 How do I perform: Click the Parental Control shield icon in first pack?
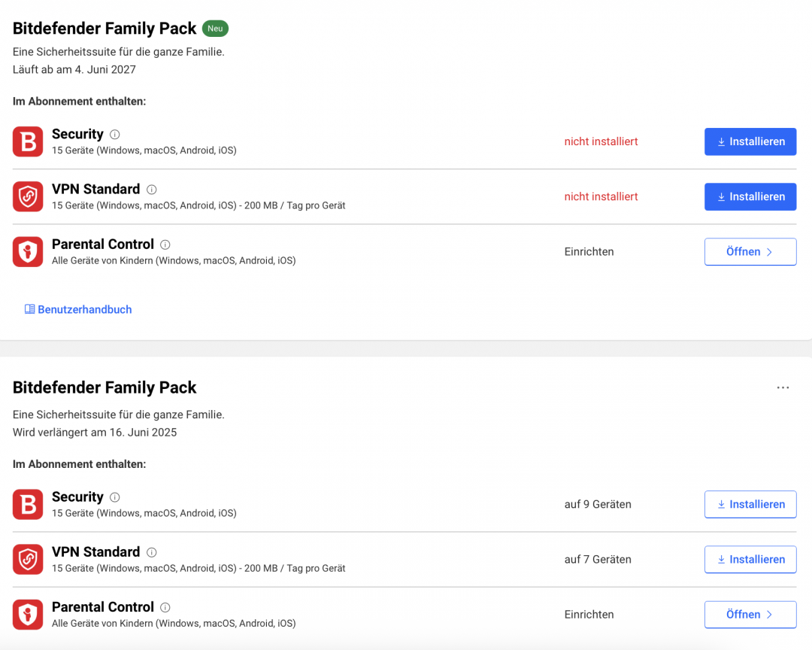point(28,252)
